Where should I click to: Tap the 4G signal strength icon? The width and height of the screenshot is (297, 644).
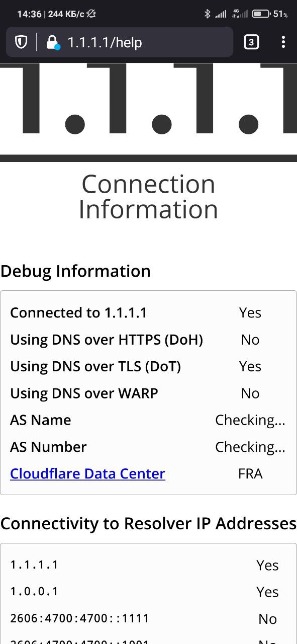point(240,14)
